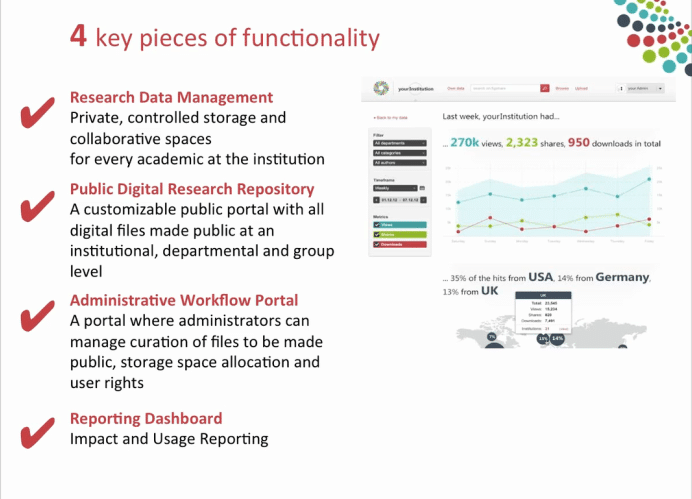Click the red search button
Image resolution: width=692 pixels, height=499 pixels.
point(545,88)
